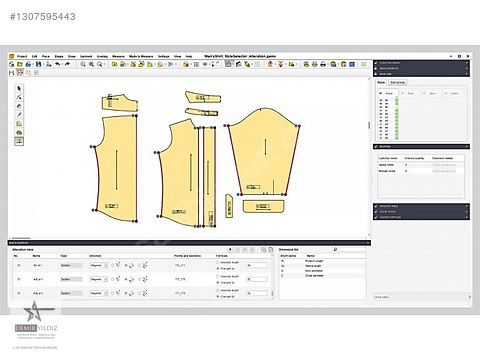Viewport: 480px width, 360px height.
Task: Select 'Changed by' radio in the second alteration row
Action: [x=218, y=282]
